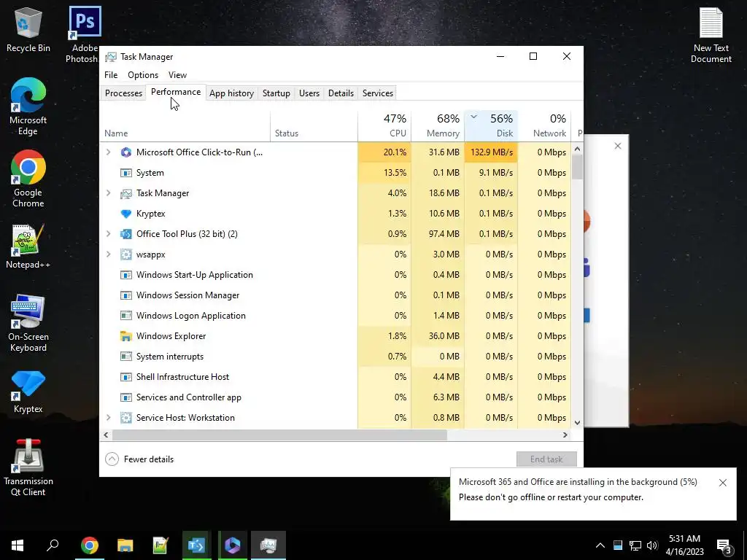Launch Google Chrome desktop shortcut

pyautogui.click(x=28, y=179)
